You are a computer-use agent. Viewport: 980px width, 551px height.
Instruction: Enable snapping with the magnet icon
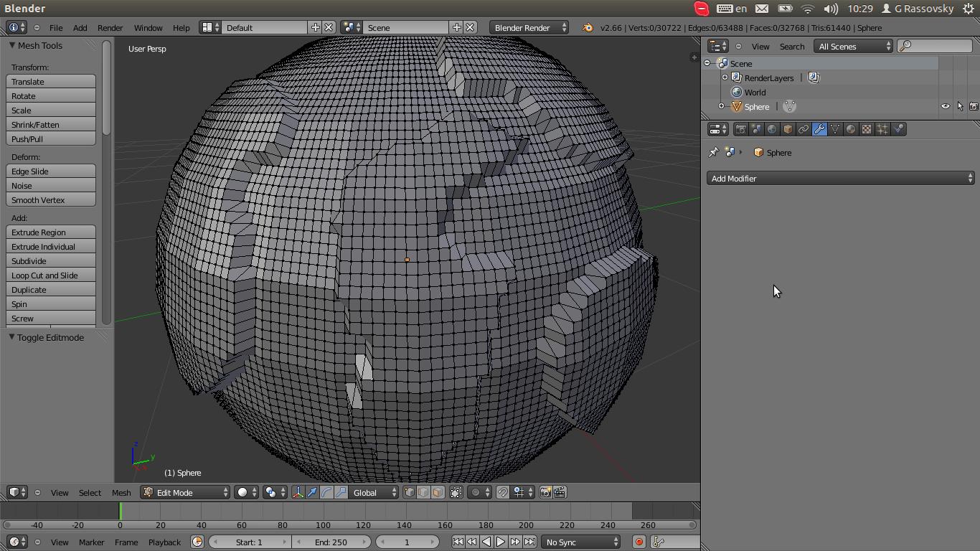502,492
